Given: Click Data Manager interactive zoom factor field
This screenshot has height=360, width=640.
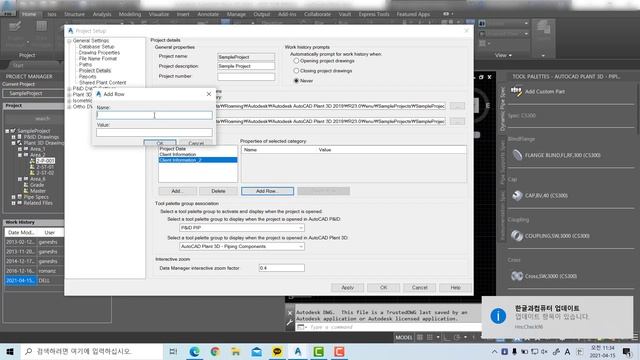Looking at the screenshot, I should 282,268.
